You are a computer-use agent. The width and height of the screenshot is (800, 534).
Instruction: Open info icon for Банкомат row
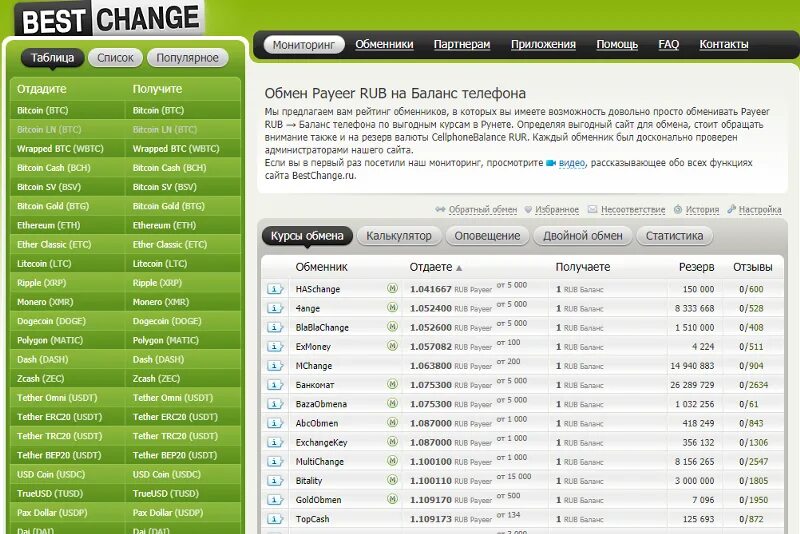coord(274,385)
